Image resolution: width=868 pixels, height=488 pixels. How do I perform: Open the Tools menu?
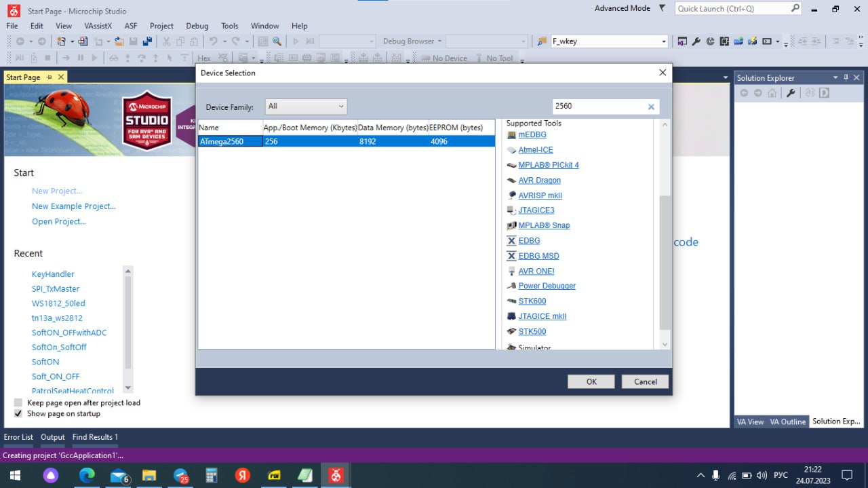tap(230, 26)
